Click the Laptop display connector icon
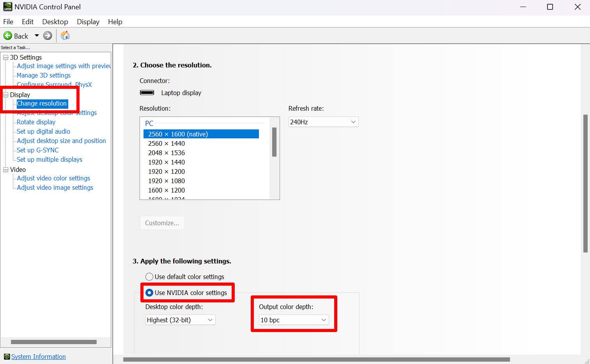Viewport: 590px width, 364px height. coord(147,93)
